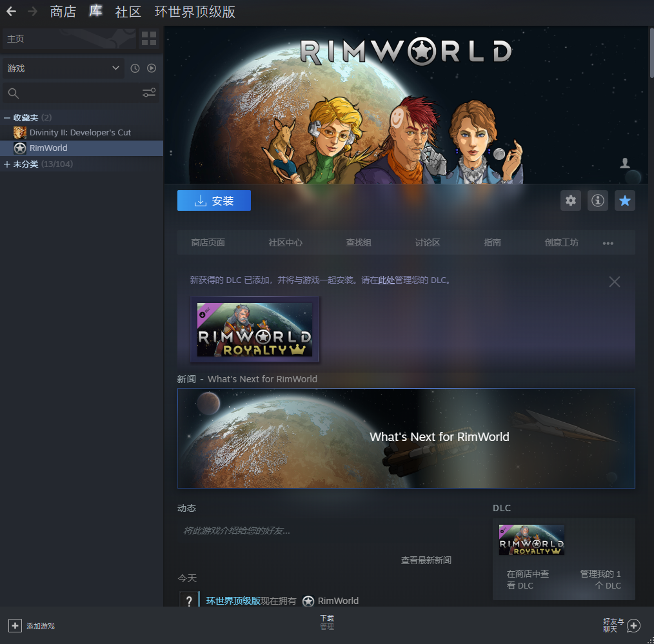Collapse the 收藏夹 category
Image resolution: width=654 pixels, height=644 pixels.
point(7,118)
